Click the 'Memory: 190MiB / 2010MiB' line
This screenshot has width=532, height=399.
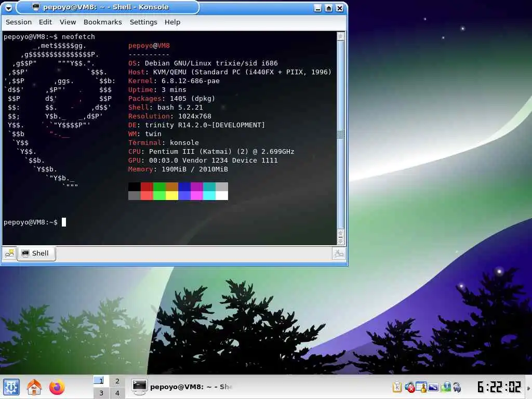point(178,169)
